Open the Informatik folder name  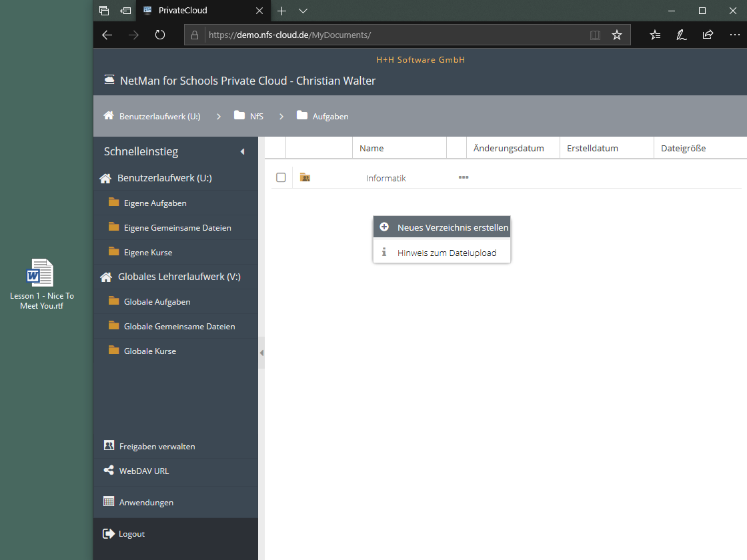tap(386, 178)
